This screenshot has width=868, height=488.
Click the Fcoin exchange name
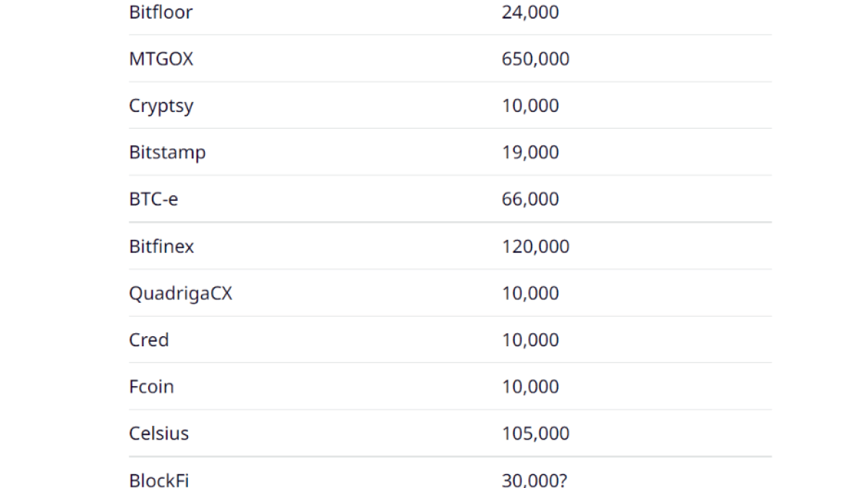pyautogui.click(x=151, y=387)
